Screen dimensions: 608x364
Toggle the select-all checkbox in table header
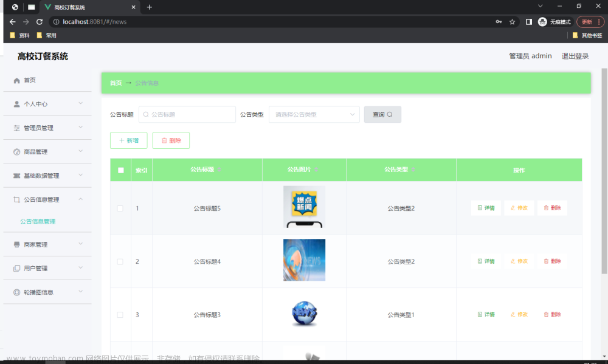tap(121, 170)
